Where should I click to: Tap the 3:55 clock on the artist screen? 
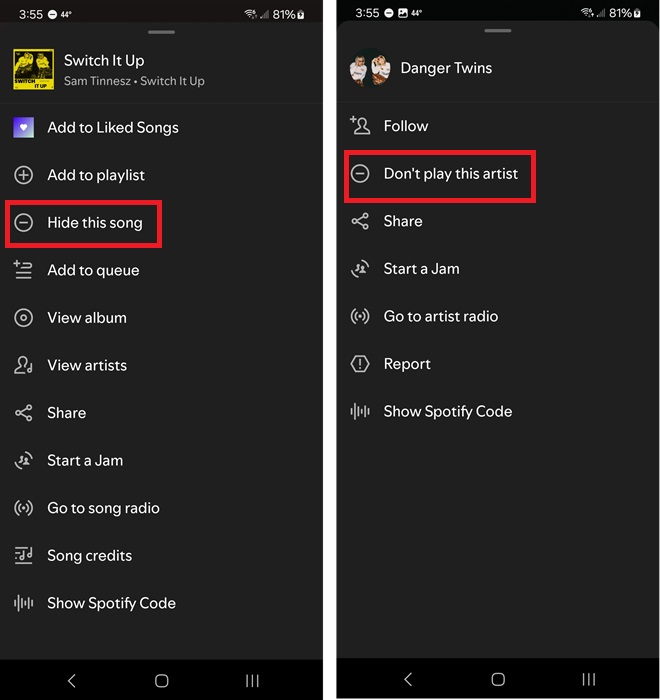tap(367, 13)
